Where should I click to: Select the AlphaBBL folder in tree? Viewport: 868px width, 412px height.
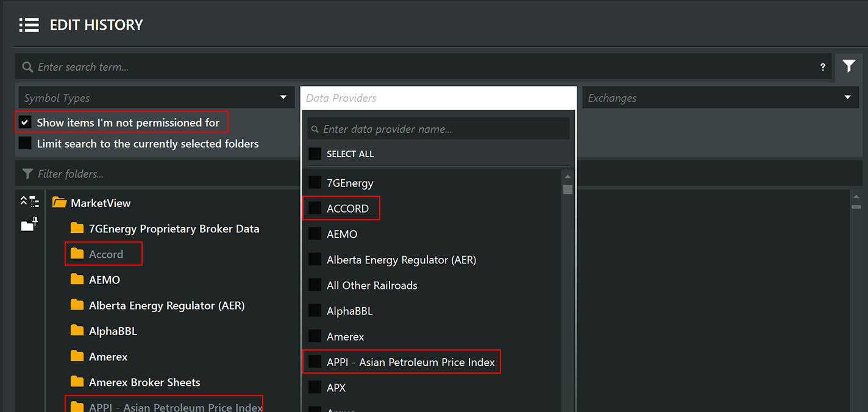(x=113, y=331)
